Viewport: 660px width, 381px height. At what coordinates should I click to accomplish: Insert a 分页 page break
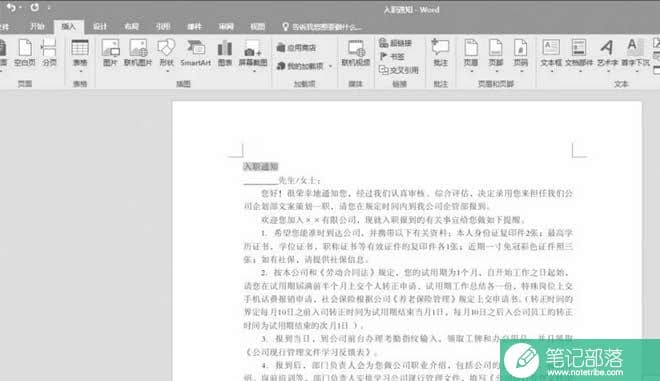pos(49,53)
